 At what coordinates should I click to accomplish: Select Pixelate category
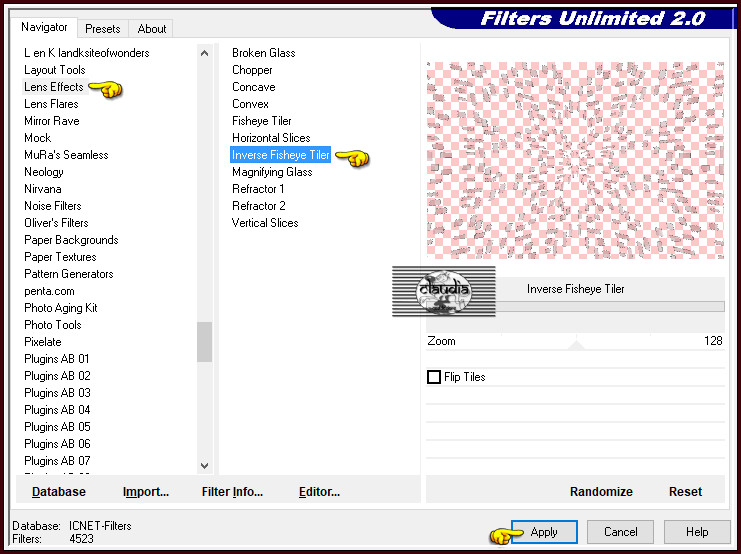point(43,342)
